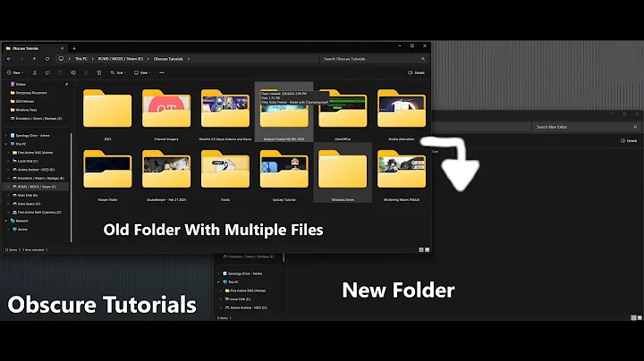Click the forward navigation arrow
Image resolution: width=644 pixels, height=361 pixels.
21,59
